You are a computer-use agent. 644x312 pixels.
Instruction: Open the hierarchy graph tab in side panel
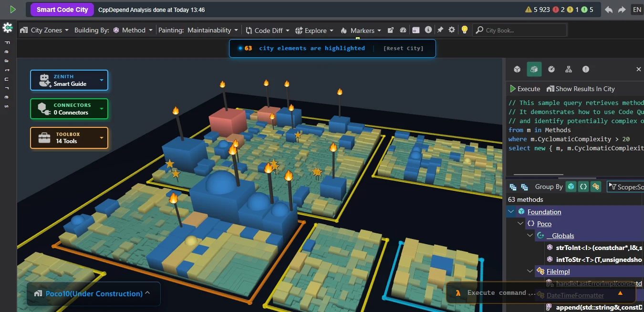(569, 69)
